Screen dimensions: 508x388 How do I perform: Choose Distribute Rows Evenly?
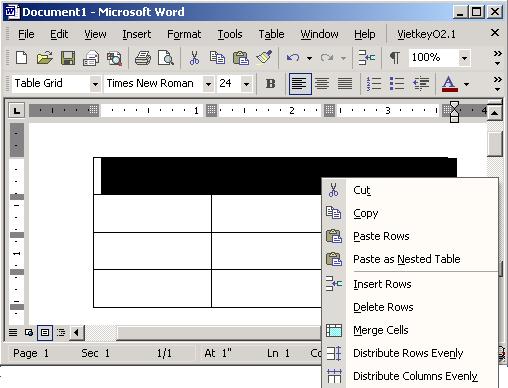[x=410, y=353]
